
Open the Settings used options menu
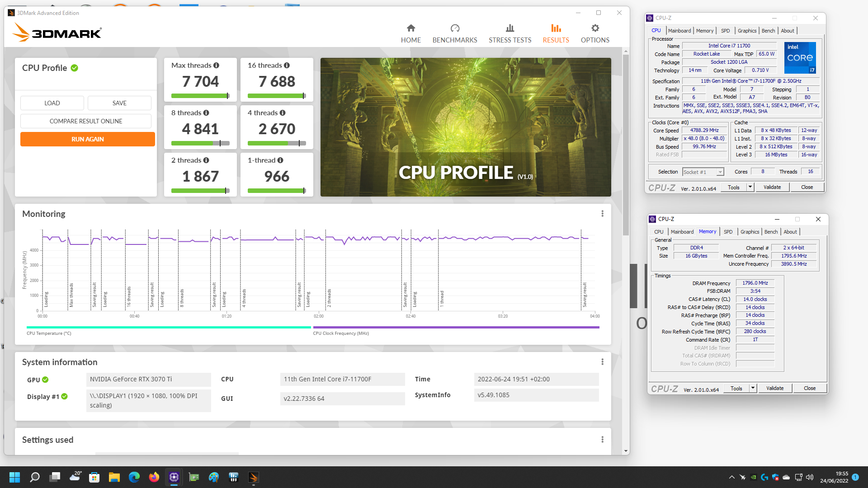click(602, 440)
